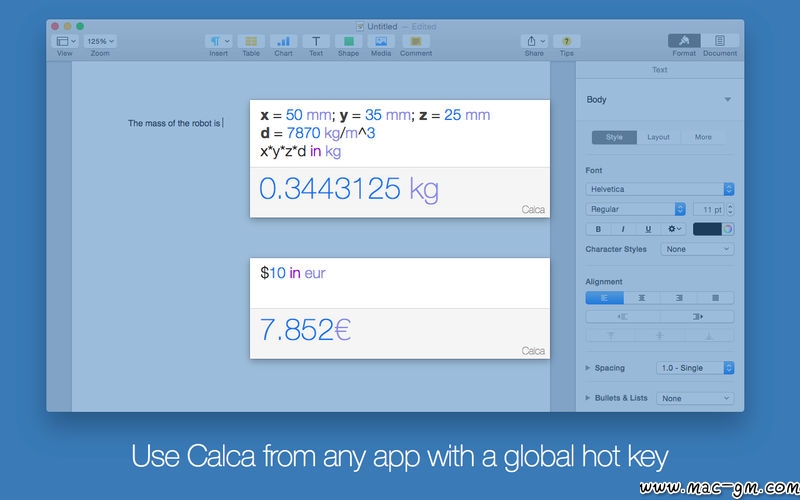
Task: Open the Regular typeface dropdown
Action: (636, 209)
